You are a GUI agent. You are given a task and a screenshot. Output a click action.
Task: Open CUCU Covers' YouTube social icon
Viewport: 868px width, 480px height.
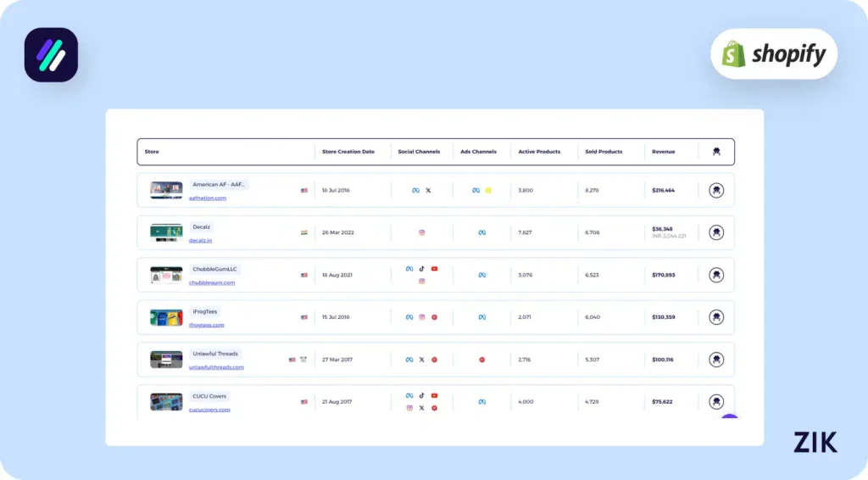(x=435, y=396)
